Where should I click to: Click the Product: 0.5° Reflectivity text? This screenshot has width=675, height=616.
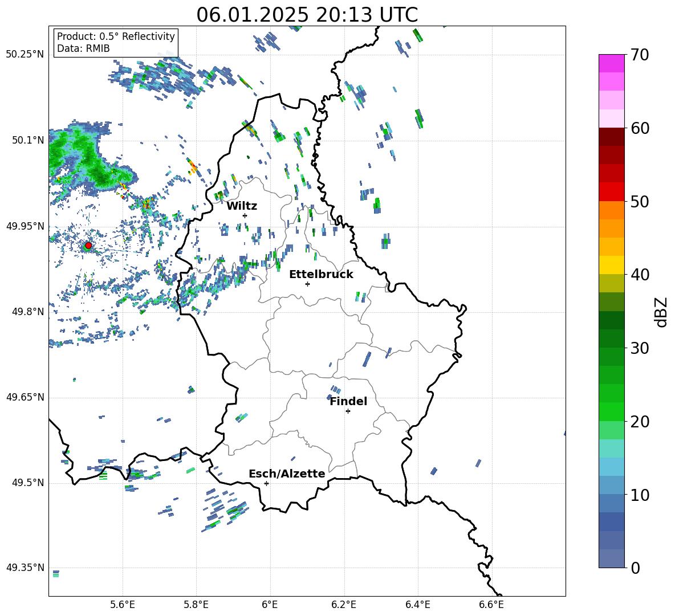click(x=116, y=36)
